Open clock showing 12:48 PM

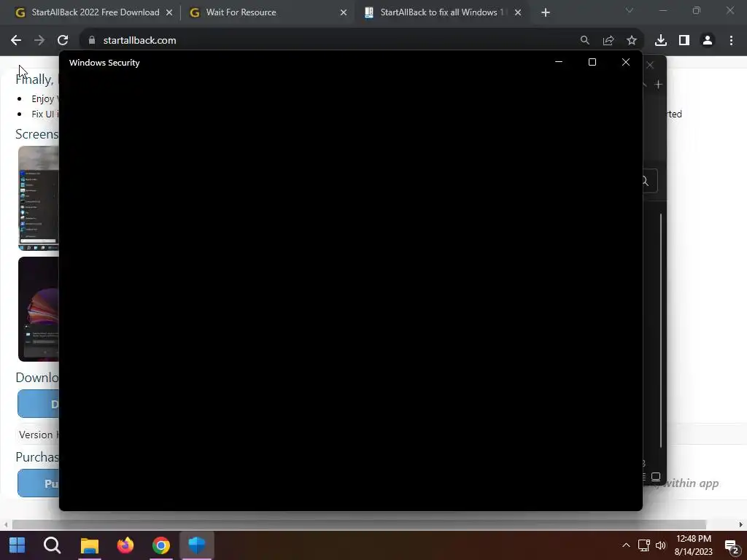pyautogui.click(x=694, y=545)
